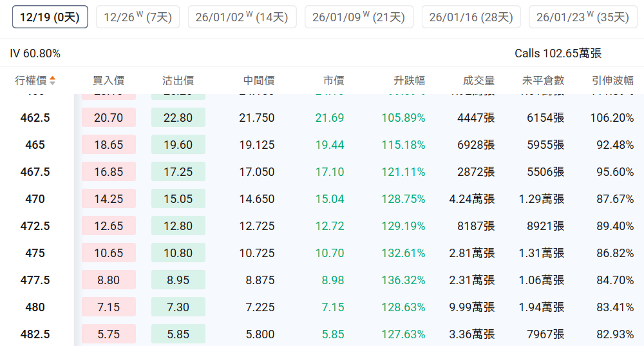Click the 未平倉數 column header
The height and width of the screenshot is (346, 644).
[x=543, y=81]
